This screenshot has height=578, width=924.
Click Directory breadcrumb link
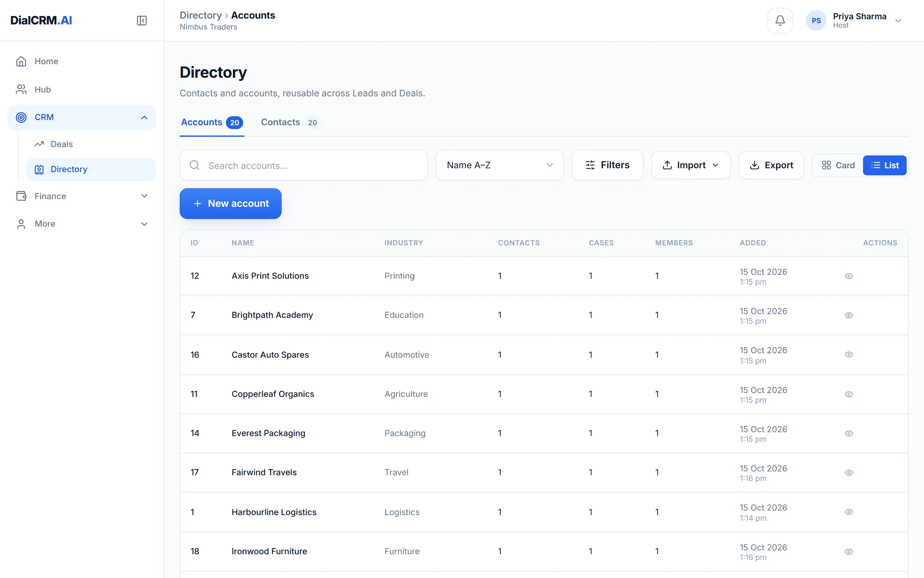(x=201, y=15)
